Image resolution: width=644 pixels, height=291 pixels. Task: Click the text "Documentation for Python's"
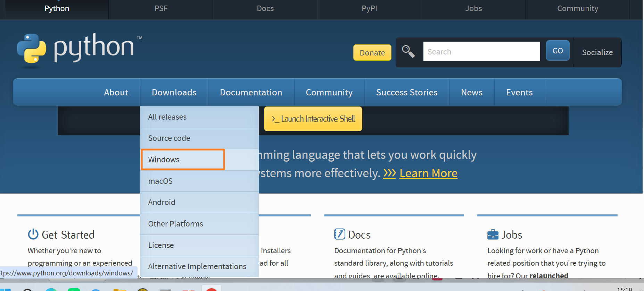pos(380,250)
